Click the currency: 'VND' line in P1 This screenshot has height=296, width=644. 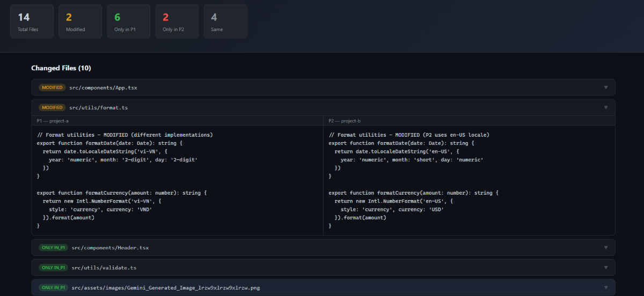(x=100, y=209)
